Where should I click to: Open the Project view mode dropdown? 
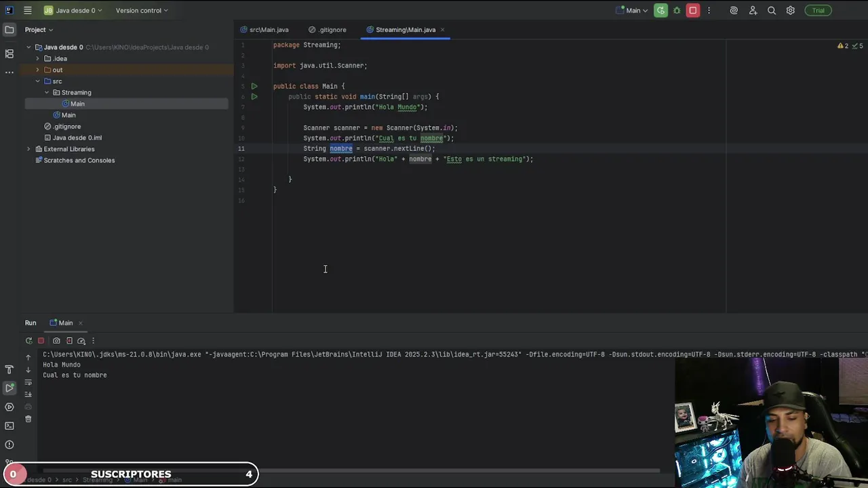tap(39, 29)
